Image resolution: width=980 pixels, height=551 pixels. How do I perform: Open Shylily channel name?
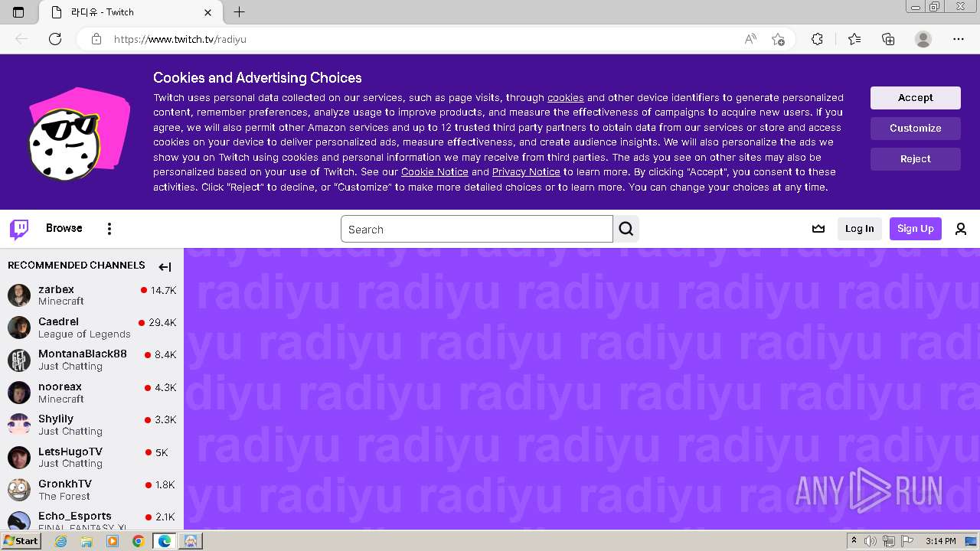tap(56, 419)
